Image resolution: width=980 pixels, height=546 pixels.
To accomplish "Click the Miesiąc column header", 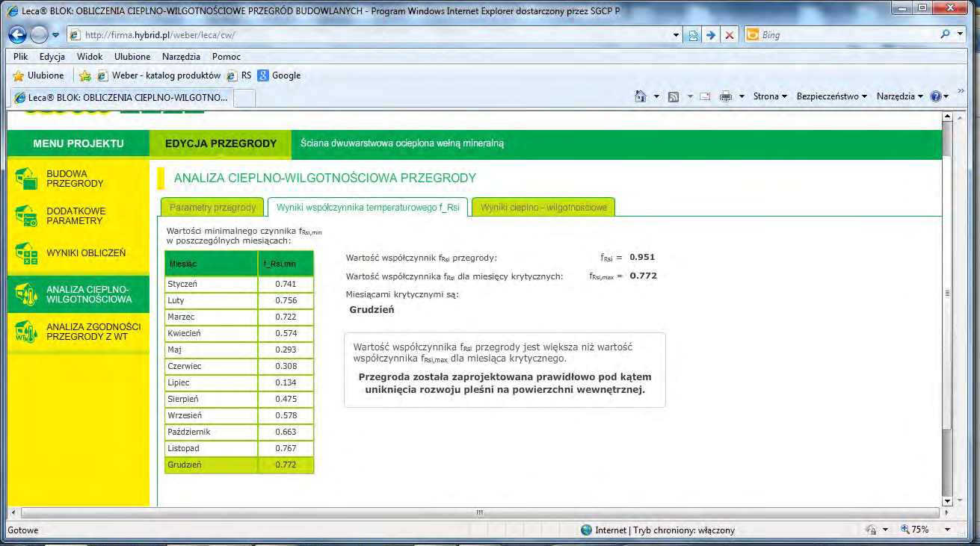I will click(x=211, y=264).
